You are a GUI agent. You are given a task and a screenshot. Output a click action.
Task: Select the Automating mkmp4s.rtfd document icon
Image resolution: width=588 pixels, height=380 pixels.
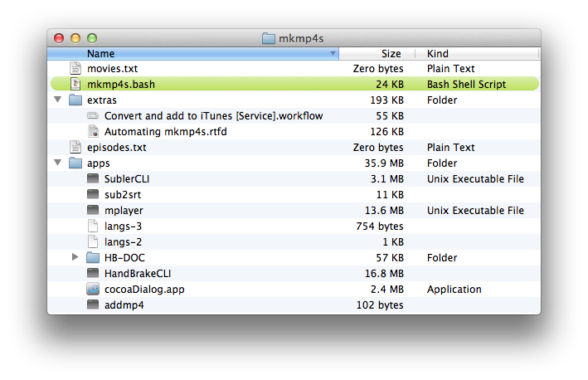(93, 131)
